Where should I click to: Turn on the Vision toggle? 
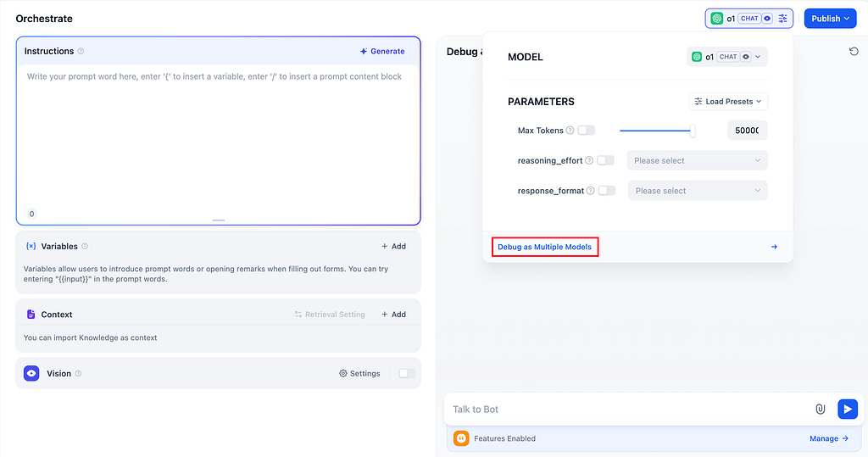(407, 373)
